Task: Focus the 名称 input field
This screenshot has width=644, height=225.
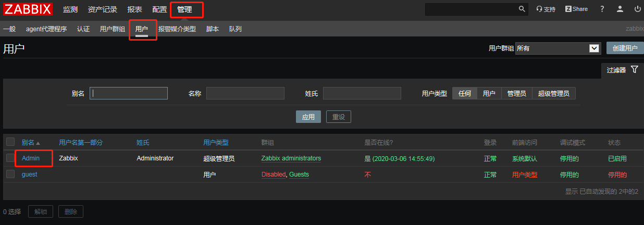Action: pyautogui.click(x=245, y=93)
